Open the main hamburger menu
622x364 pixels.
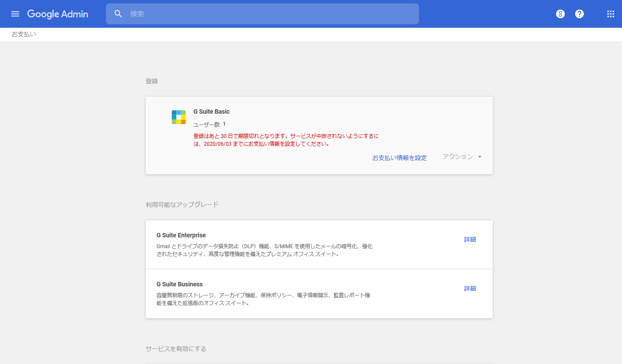pos(15,14)
